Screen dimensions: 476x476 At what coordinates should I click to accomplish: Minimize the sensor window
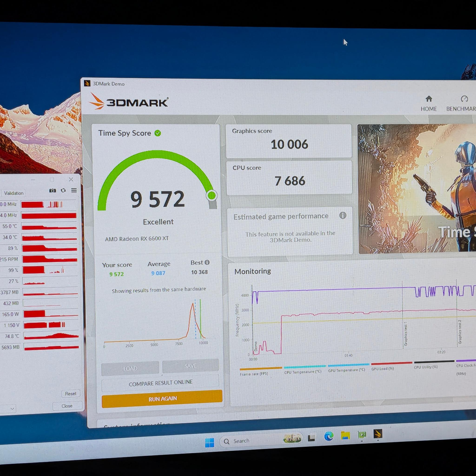click(33, 180)
